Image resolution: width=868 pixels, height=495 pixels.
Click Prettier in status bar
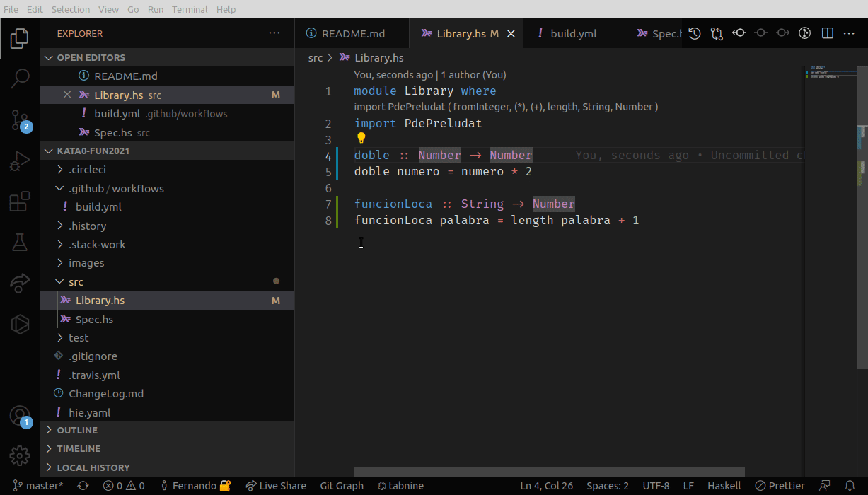click(780, 486)
